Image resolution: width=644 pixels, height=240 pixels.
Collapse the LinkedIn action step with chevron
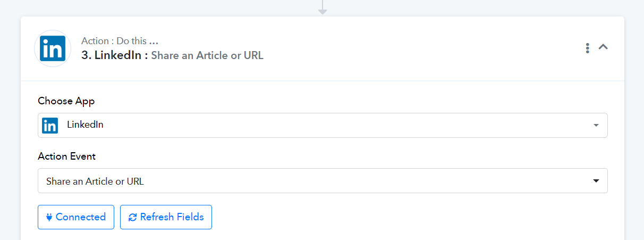pos(603,47)
